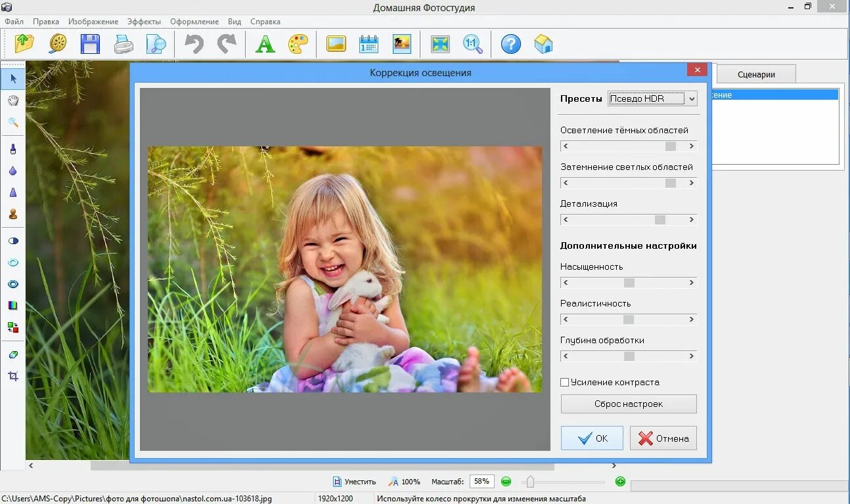
Task: Switch to the Сценарии tab
Action: tap(756, 74)
